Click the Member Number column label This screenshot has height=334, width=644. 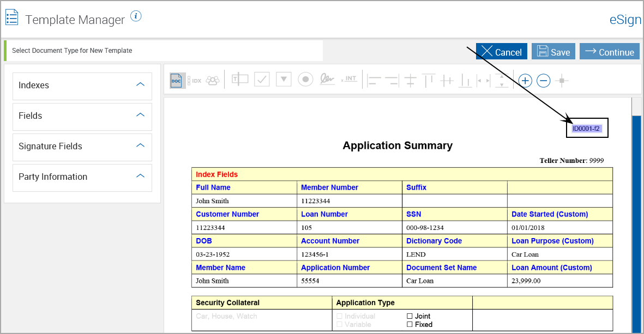329,187
